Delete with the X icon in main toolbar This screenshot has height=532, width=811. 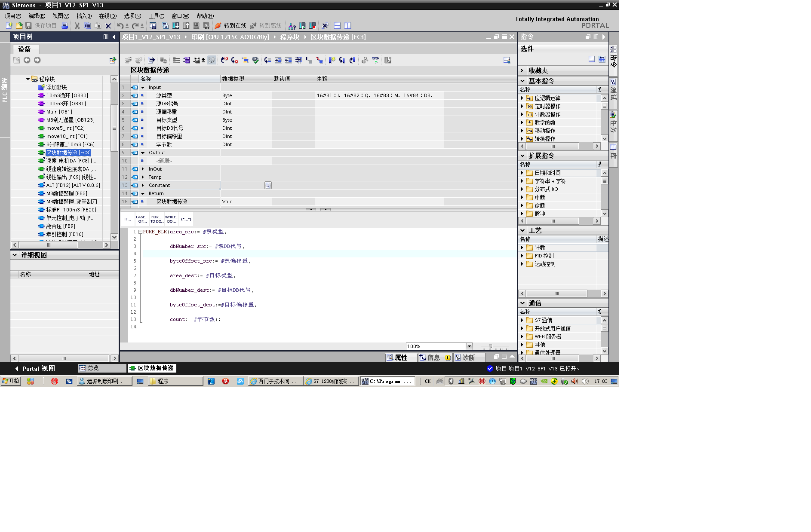coord(108,26)
